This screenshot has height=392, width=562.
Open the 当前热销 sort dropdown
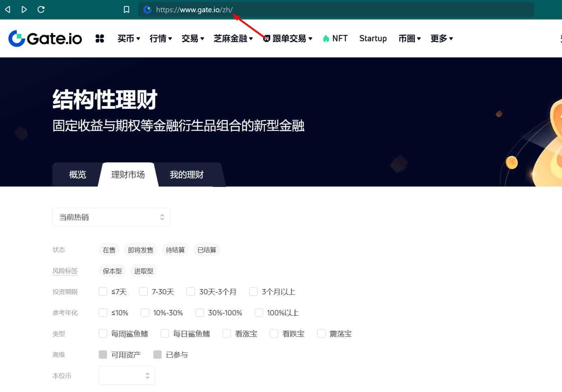click(x=111, y=217)
